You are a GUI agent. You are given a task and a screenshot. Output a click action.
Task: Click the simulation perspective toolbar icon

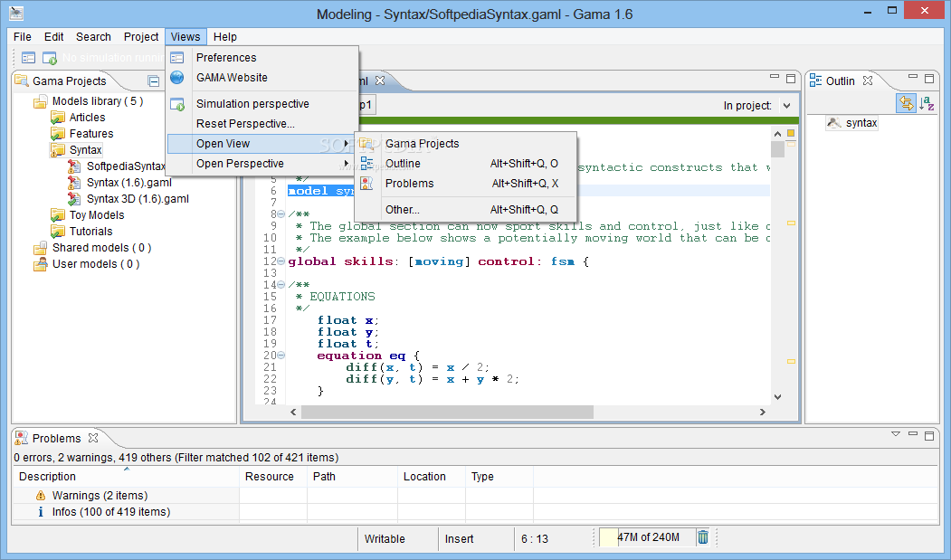point(49,58)
